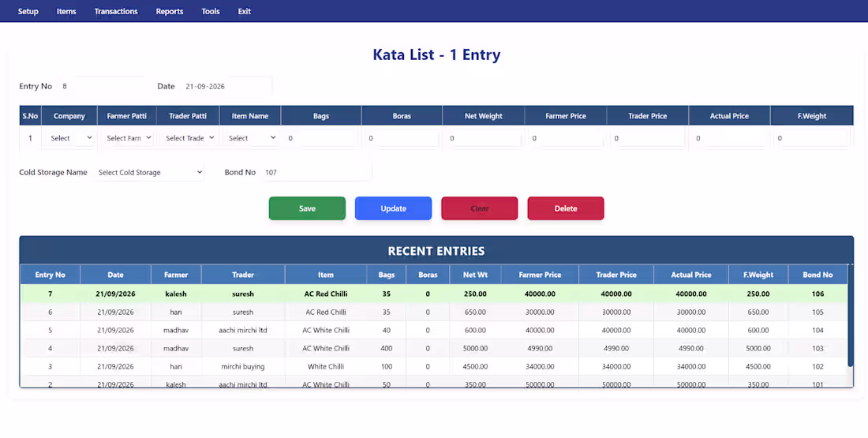
Task: Expand the Trader Patti dropdown
Action: 189,138
